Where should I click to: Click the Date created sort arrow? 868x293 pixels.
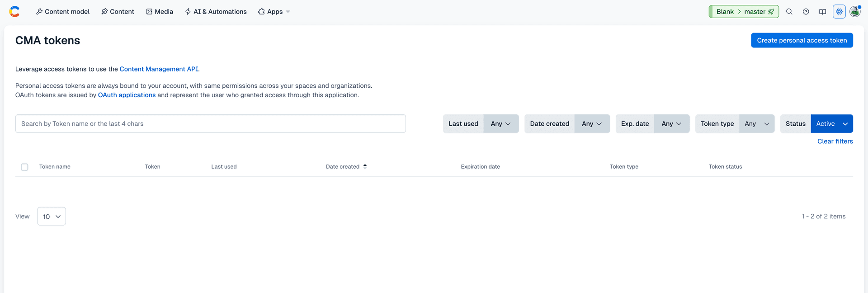coord(365,166)
